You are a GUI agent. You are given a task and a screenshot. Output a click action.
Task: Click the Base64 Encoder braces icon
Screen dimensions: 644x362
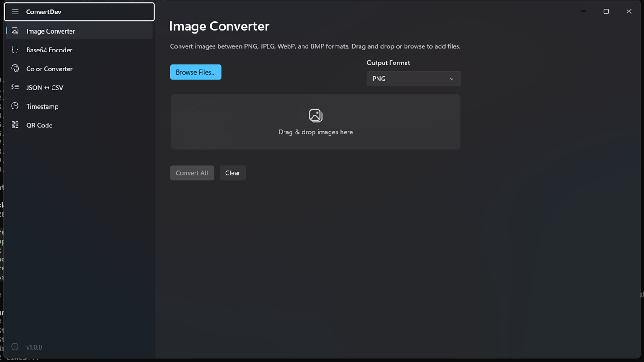click(15, 50)
